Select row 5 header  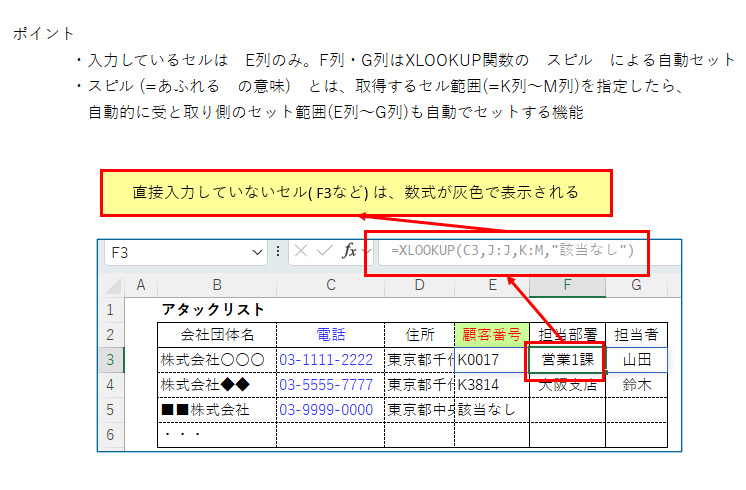point(112,409)
